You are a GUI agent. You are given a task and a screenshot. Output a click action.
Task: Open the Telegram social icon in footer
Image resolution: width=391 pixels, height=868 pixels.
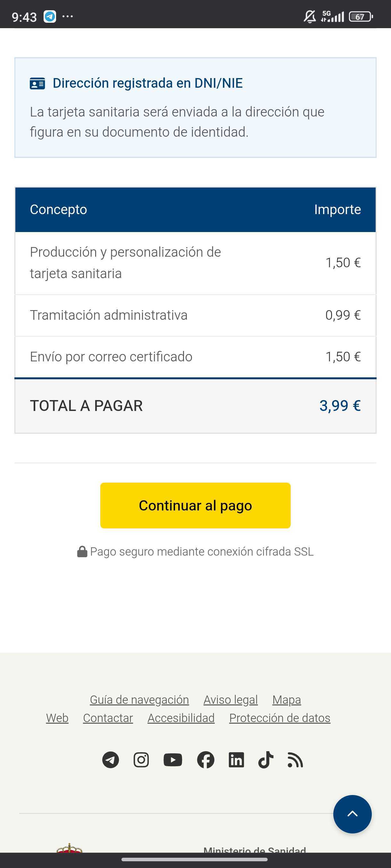click(110, 760)
